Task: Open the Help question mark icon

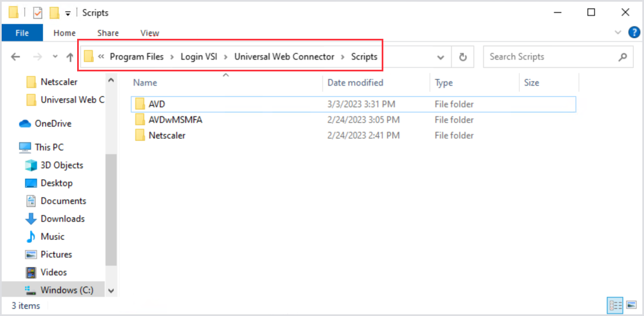Action: coord(633,33)
